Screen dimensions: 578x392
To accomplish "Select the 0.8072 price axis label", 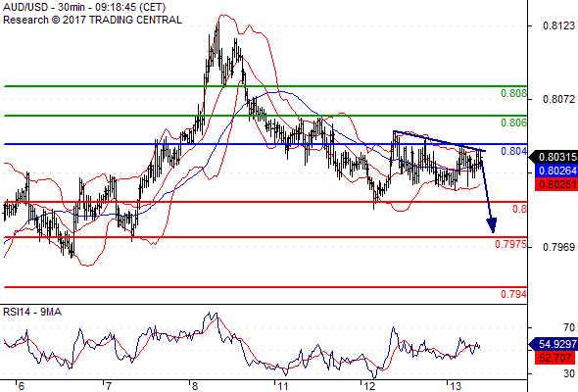I will pos(558,99).
